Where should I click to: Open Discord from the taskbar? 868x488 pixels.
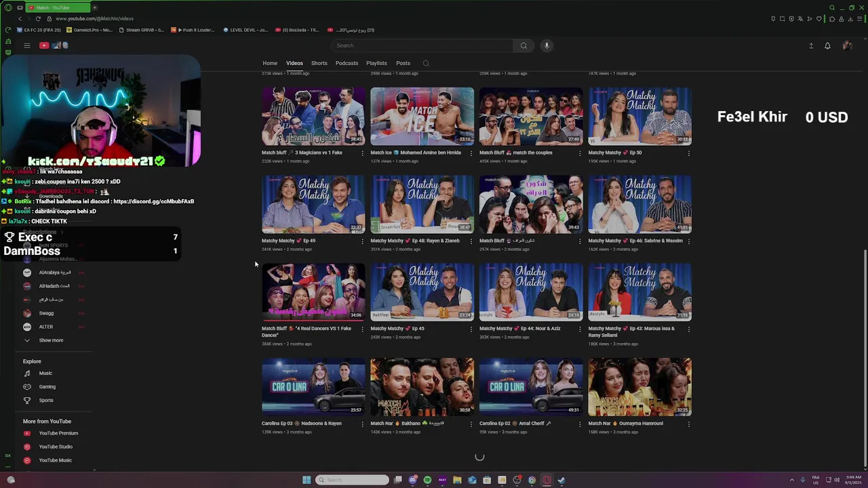pos(412,480)
